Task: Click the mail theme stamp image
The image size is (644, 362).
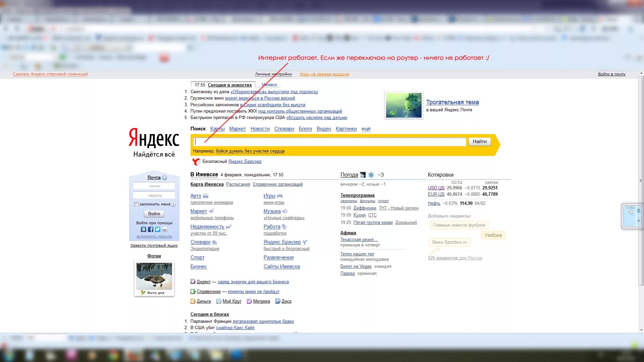Action: point(404,105)
